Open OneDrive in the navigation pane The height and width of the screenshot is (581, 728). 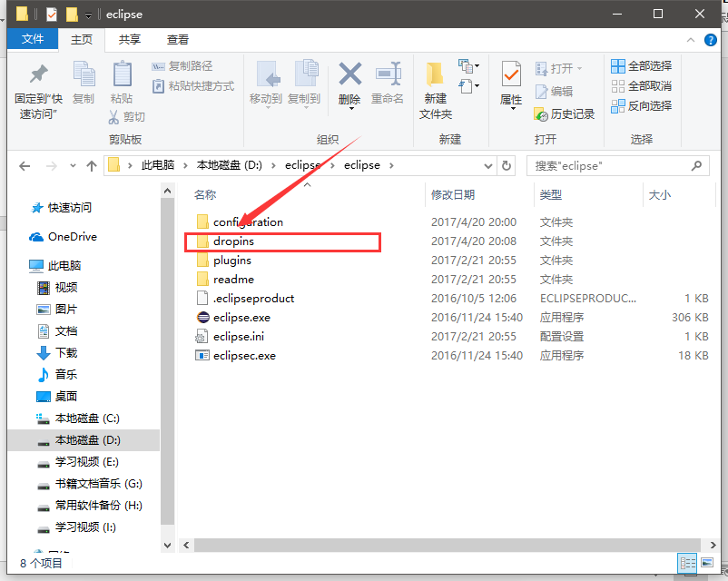coord(64,237)
